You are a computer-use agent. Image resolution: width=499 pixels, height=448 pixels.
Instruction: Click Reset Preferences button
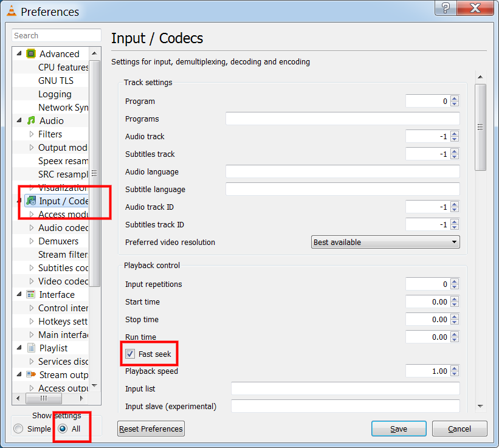tap(151, 429)
